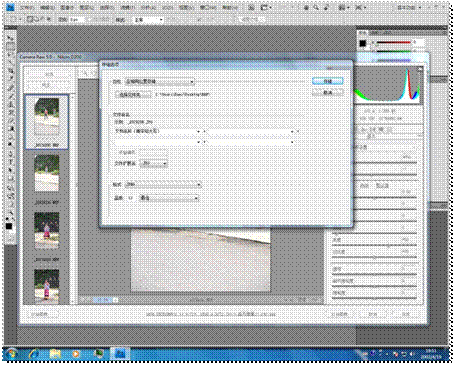Viewport: 457px width, 367px height.
Task: Select the third filmstrip photo thumbnail
Action: (47, 230)
